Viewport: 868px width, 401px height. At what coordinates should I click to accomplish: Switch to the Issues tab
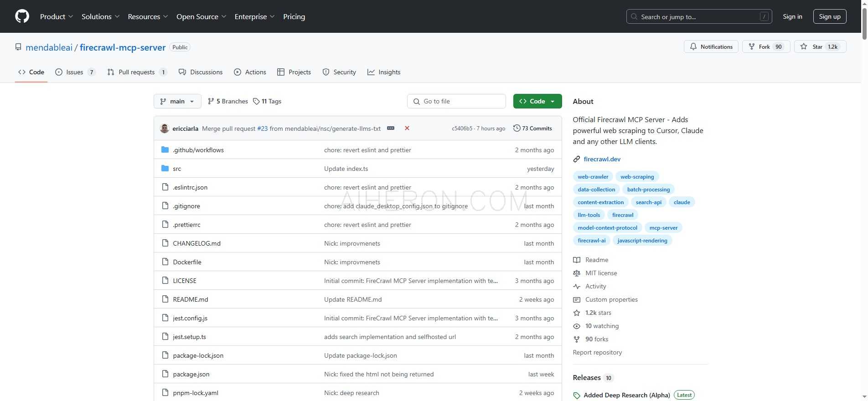pyautogui.click(x=75, y=72)
